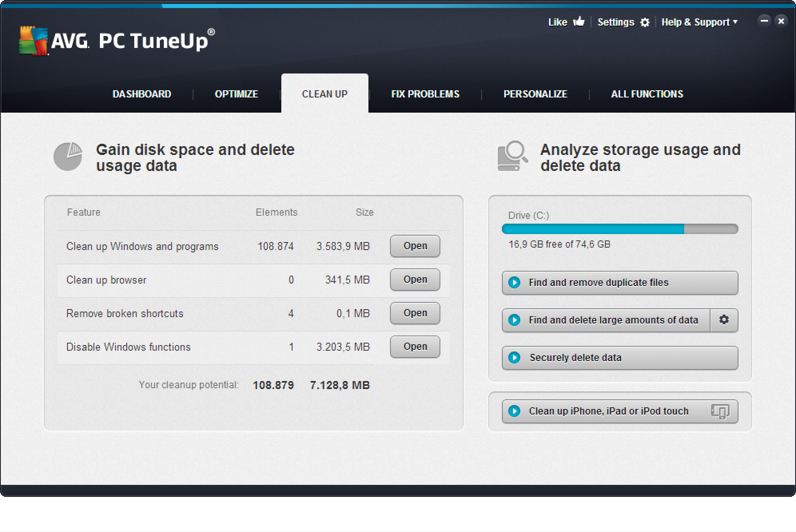Click play icon beside Securely delete data

tap(514, 357)
